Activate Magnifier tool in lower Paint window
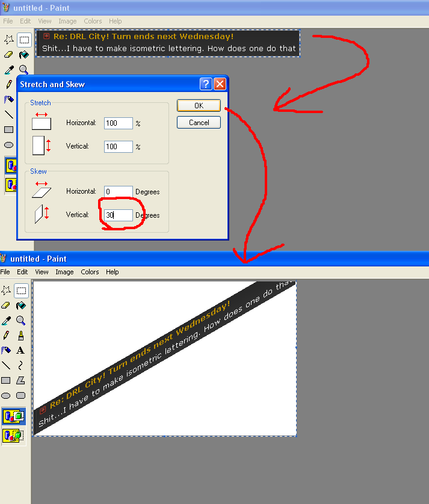This screenshot has width=429, height=504. [x=21, y=320]
